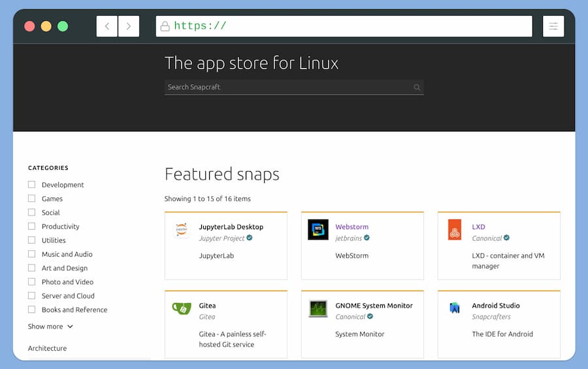588x369 pixels.
Task: Click 'The IDE for Android' description
Action: (x=502, y=334)
